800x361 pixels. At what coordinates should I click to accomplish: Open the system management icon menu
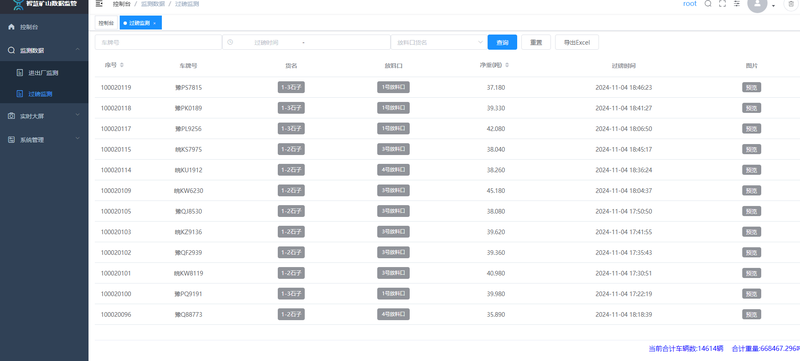coord(11,139)
